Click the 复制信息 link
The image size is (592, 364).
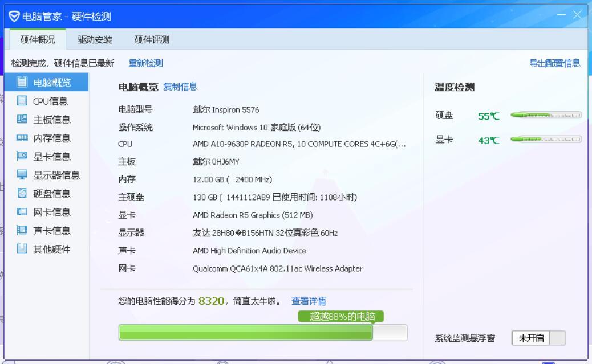point(180,87)
